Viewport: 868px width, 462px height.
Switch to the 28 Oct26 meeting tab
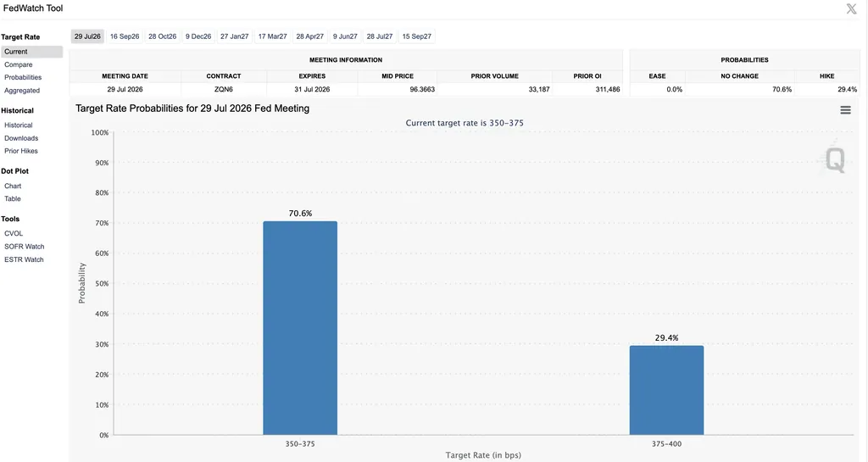[162, 36]
